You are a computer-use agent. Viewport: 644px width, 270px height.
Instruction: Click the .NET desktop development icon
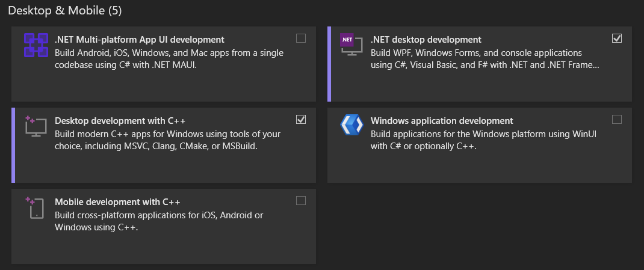coord(351,45)
